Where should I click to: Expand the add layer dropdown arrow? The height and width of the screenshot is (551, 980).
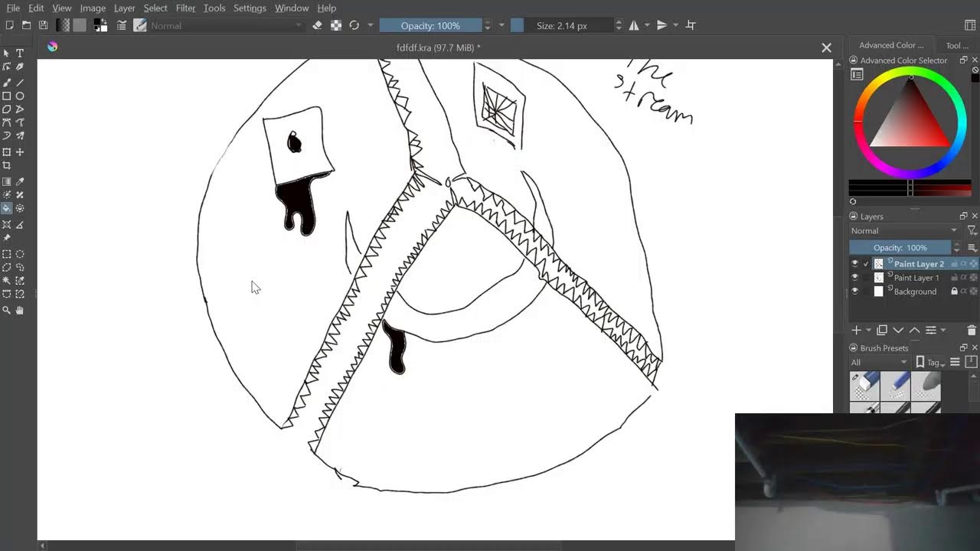click(869, 331)
